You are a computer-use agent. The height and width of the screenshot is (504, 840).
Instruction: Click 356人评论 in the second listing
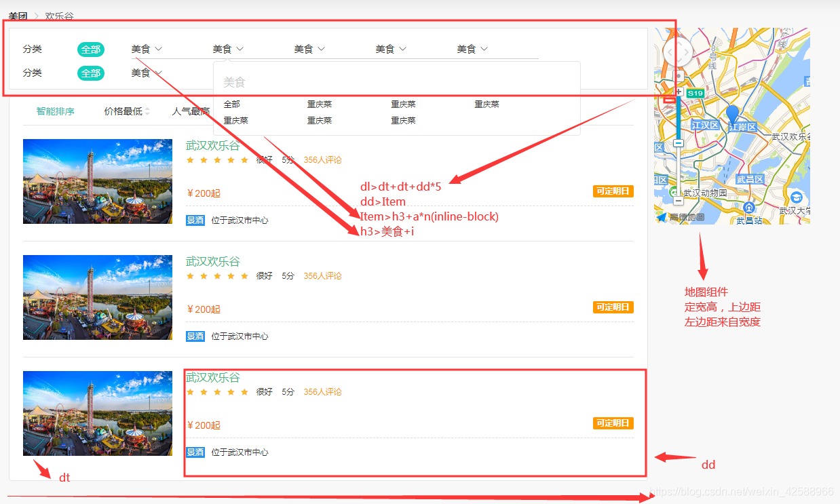(x=323, y=276)
